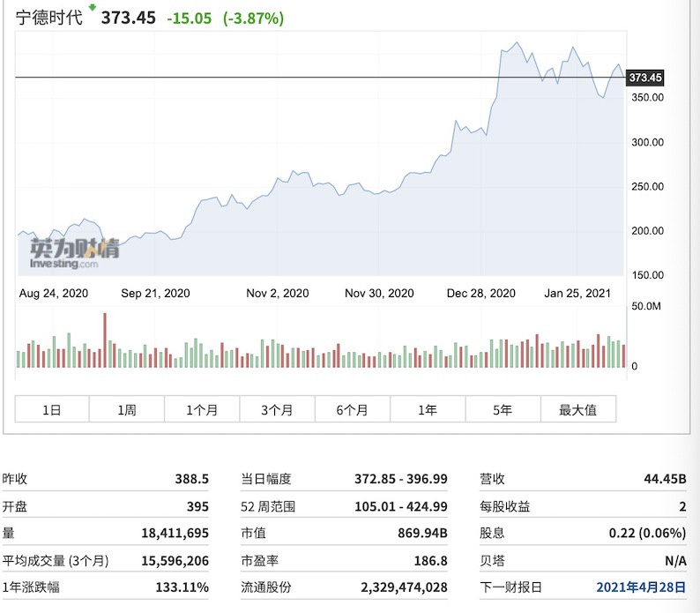Switch to the 6个月 view
Screen dimensions: 700x613
click(352, 409)
